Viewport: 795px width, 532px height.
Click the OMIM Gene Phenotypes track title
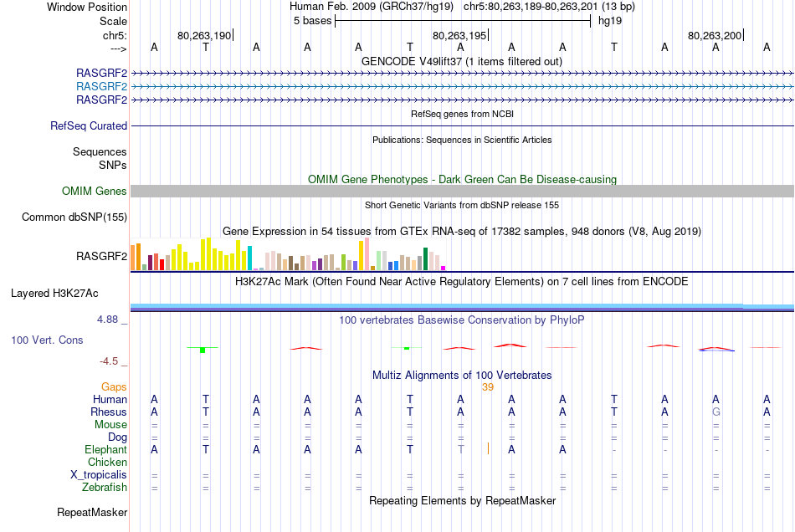pos(462,179)
